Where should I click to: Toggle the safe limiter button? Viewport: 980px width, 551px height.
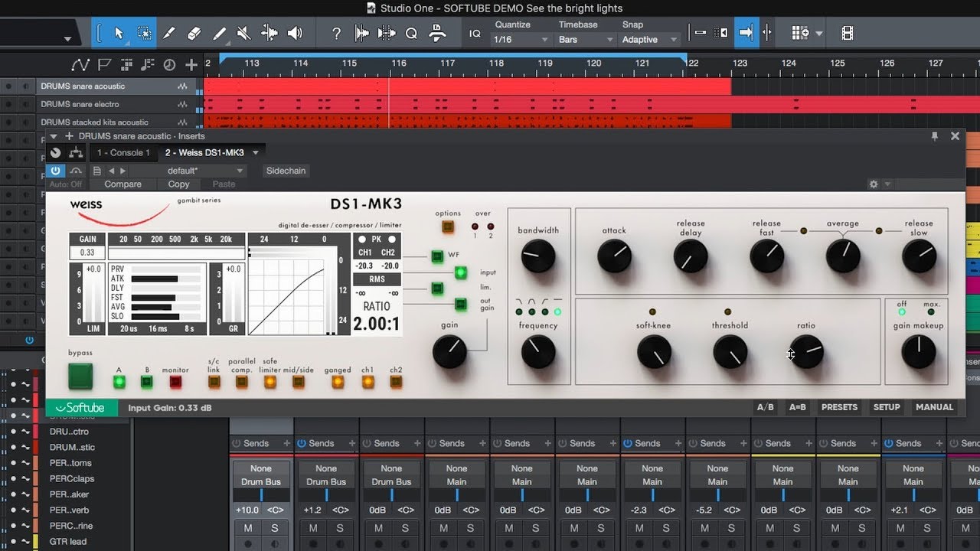pos(270,380)
